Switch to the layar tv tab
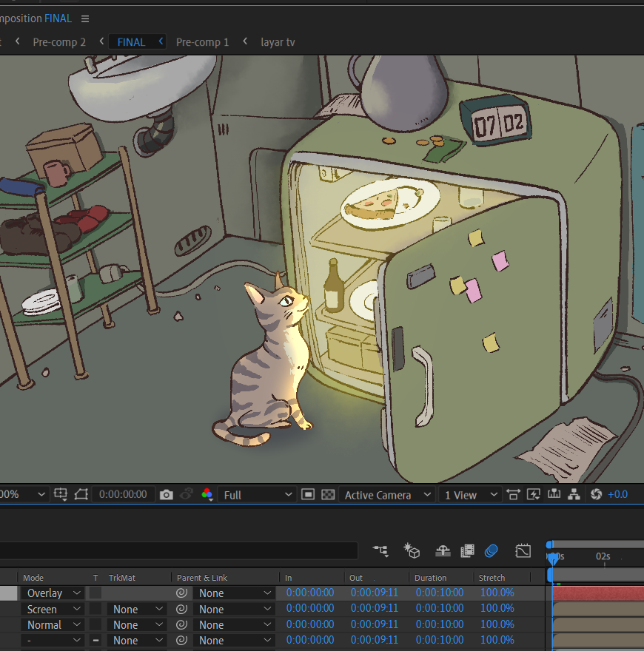Viewport: 644px width, 651px height. (278, 42)
